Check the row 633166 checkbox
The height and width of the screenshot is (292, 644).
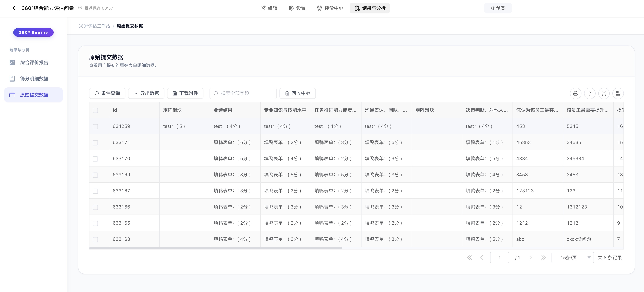pos(95,207)
